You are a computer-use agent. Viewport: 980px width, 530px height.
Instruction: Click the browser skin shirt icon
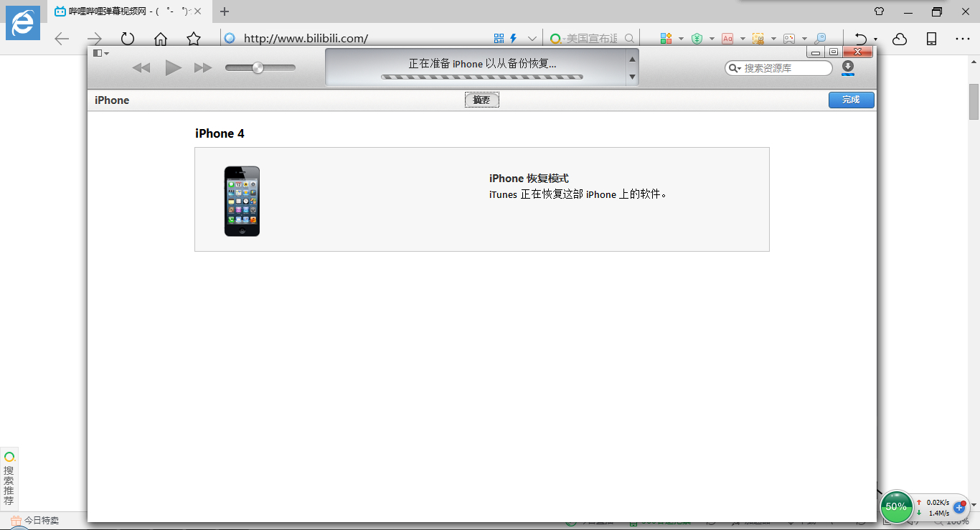pyautogui.click(x=880, y=11)
